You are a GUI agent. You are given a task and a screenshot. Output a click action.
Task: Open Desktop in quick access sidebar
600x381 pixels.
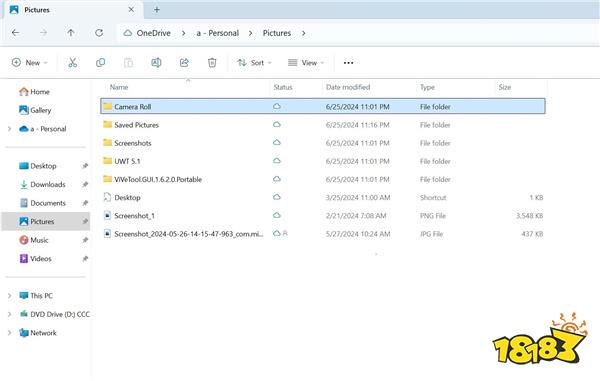point(38,166)
